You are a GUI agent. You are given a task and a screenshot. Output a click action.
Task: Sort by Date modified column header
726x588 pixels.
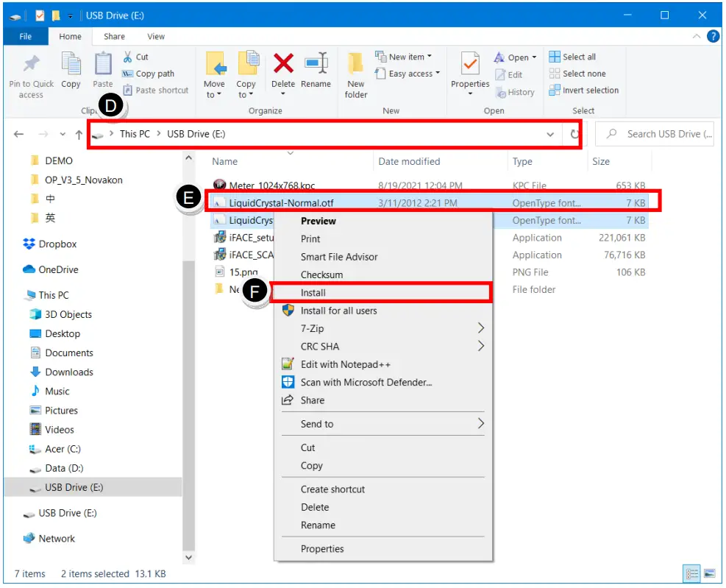click(409, 162)
